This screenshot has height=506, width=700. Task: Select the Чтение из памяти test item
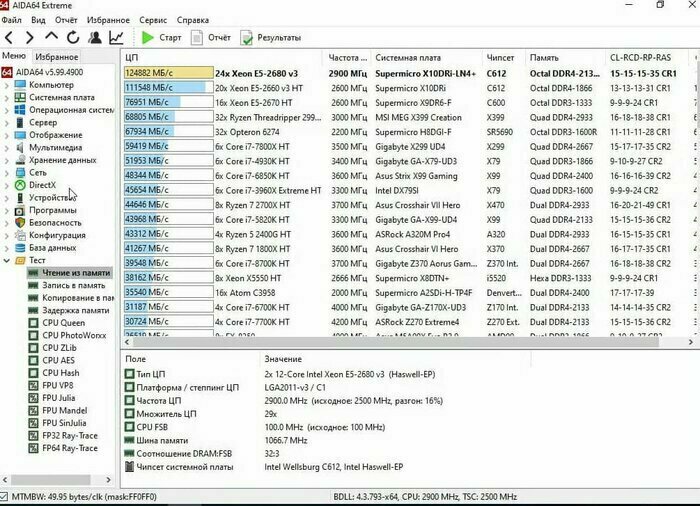click(x=70, y=273)
